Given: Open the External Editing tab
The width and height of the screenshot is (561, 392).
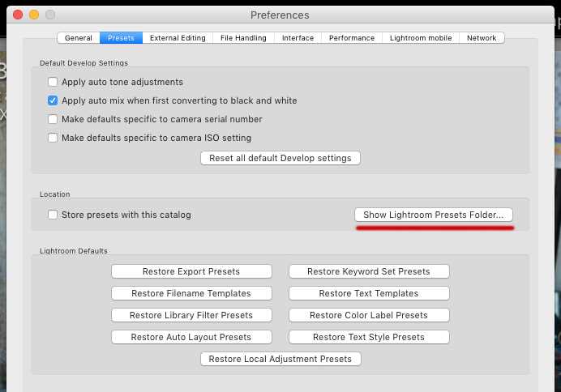Looking at the screenshot, I should tap(178, 38).
